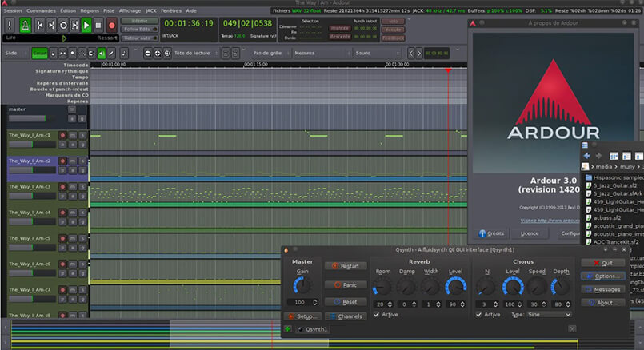Click the Panic button in Qsynth

pyautogui.click(x=346, y=284)
